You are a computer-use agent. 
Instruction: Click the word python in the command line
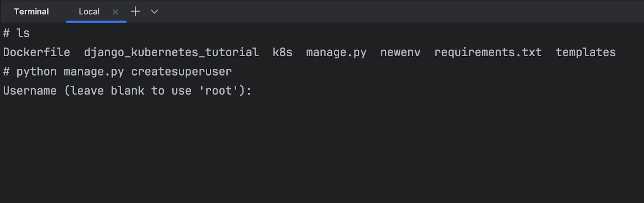pyautogui.click(x=37, y=72)
